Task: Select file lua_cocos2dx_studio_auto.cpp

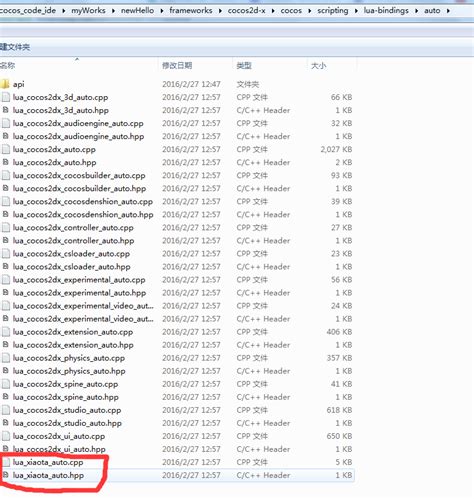Action: [67, 410]
